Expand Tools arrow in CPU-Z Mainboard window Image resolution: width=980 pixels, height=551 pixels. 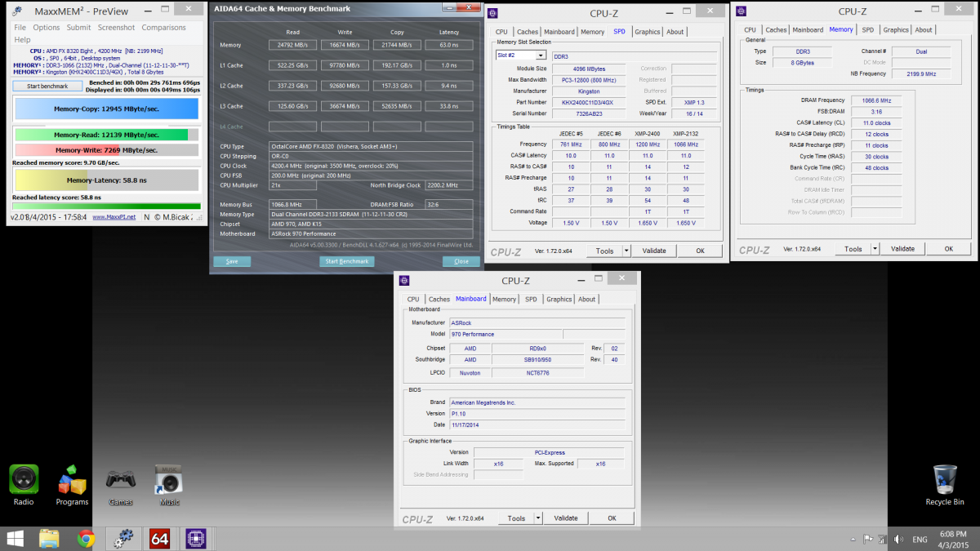point(538,518)
